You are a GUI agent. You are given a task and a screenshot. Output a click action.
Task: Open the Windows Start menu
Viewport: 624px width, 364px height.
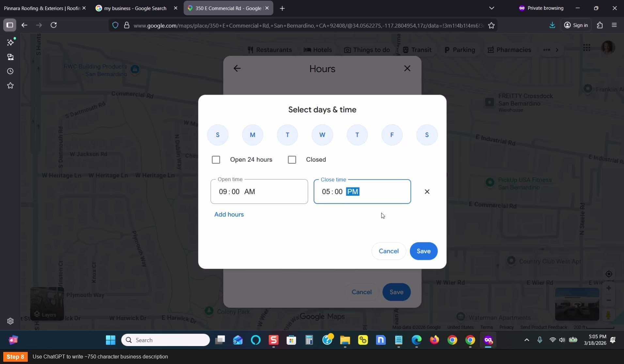111,340
